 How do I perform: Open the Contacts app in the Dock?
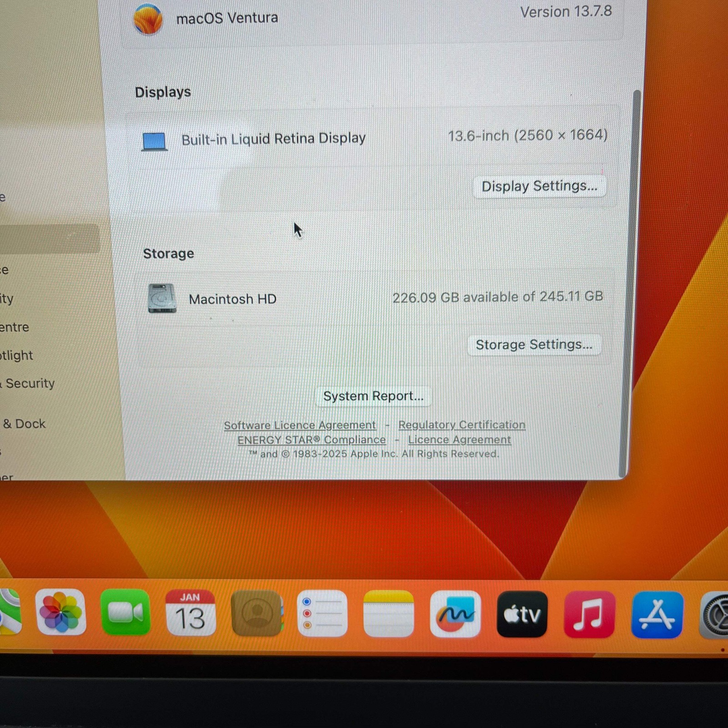pyautogui.click(x=257, y=613)
